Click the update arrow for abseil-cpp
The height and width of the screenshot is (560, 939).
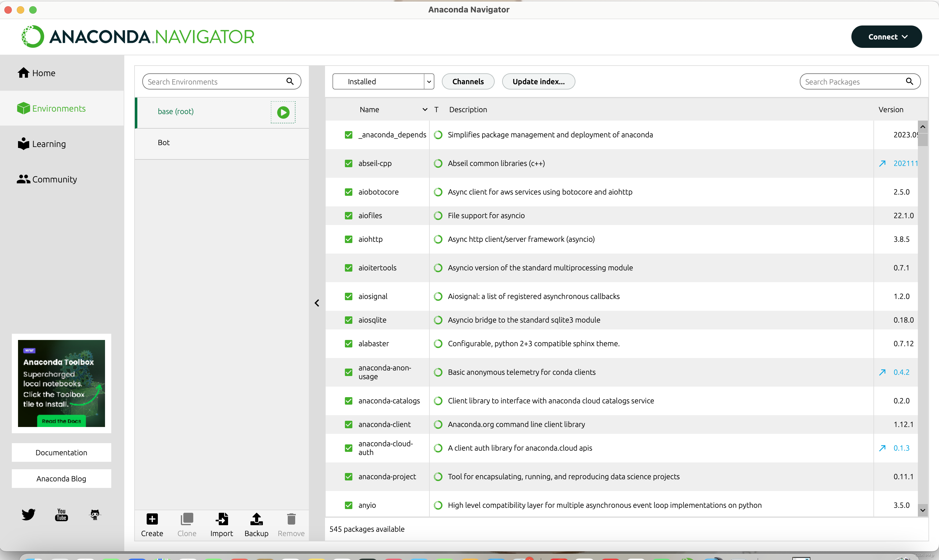[882, 163]
